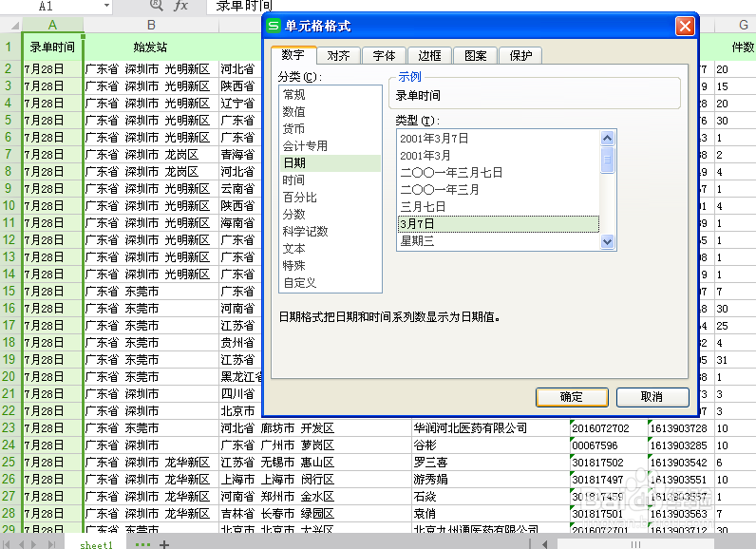Select 日期 in the category list
The height and width of the screenshot is (549, 756).
pyautogui.click(x=331, y=163)
